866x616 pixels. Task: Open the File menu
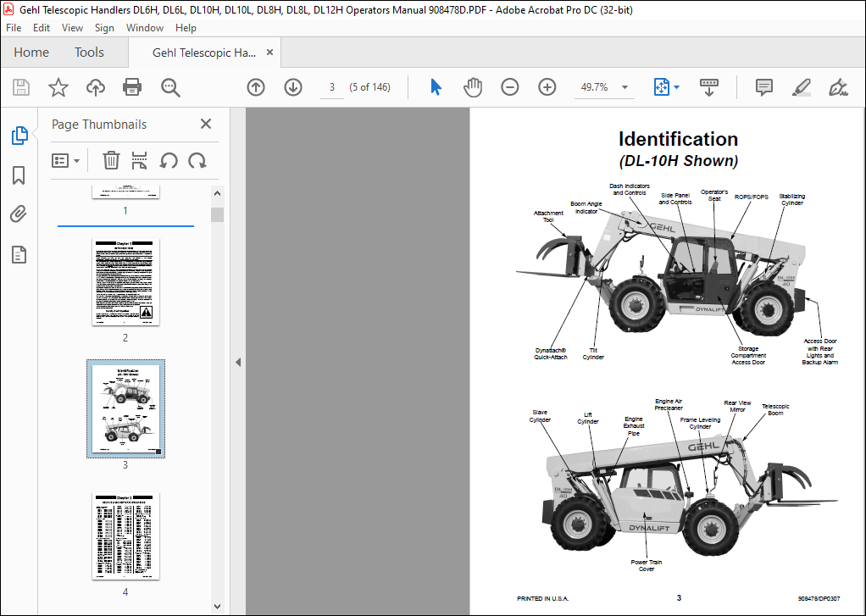pyautogui.click(x=14, y=28)
